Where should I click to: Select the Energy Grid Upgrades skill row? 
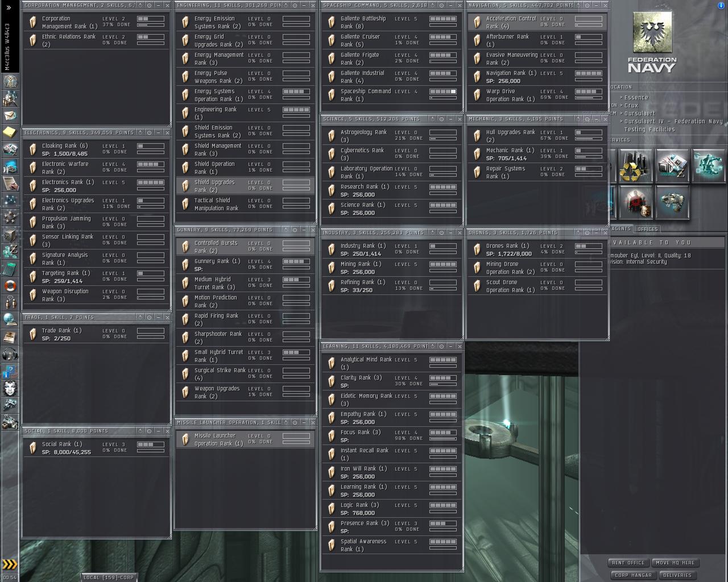pos(245,40)
